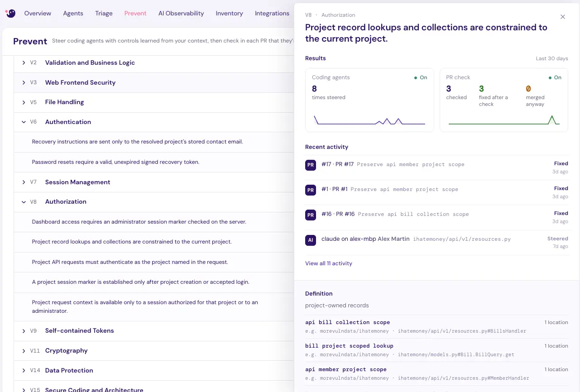Toggle the Coding agents On status
Viewport: 580px width, 392px height.
pos(421,77)
